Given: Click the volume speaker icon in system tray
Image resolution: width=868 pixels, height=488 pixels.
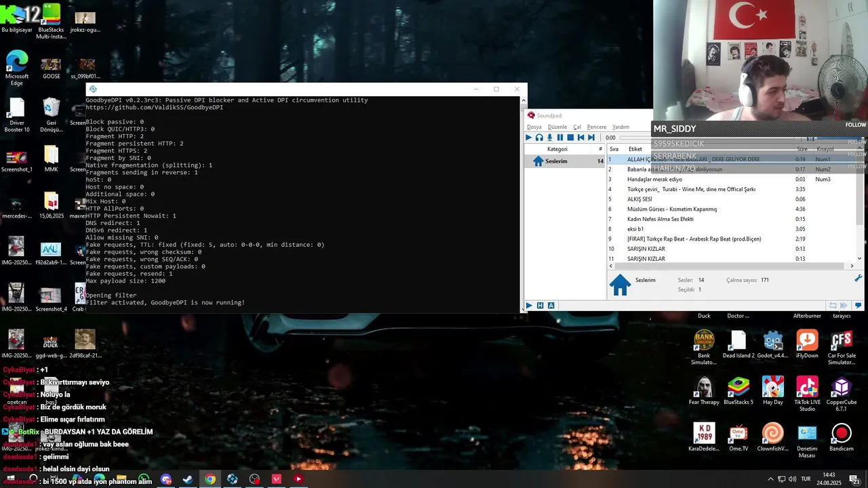Looking at the screenshot, I should click(x=792, y=479).
